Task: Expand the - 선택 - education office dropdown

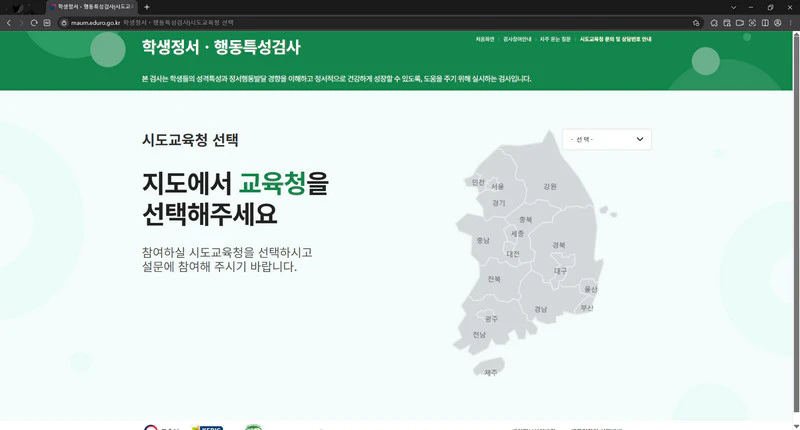Action: coord(607,139)
